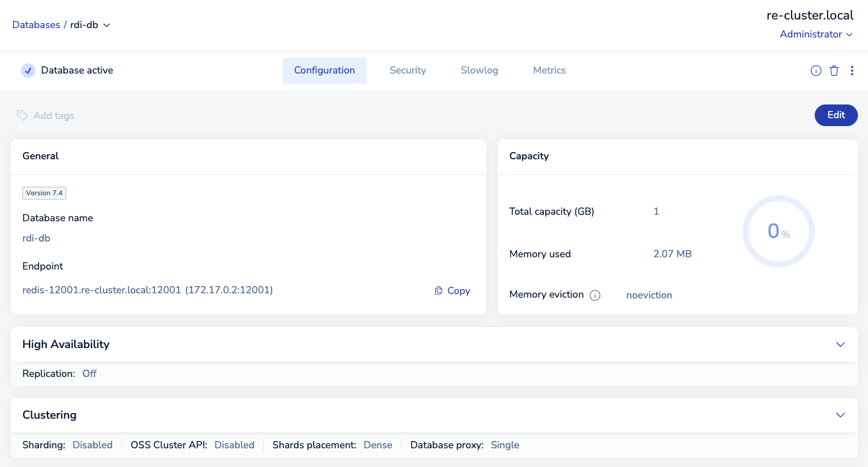Viewport: 868px width, 467px height.
Task: Click the Database proxy Single value
Action: pyautogui.click(x=505, y=445)
